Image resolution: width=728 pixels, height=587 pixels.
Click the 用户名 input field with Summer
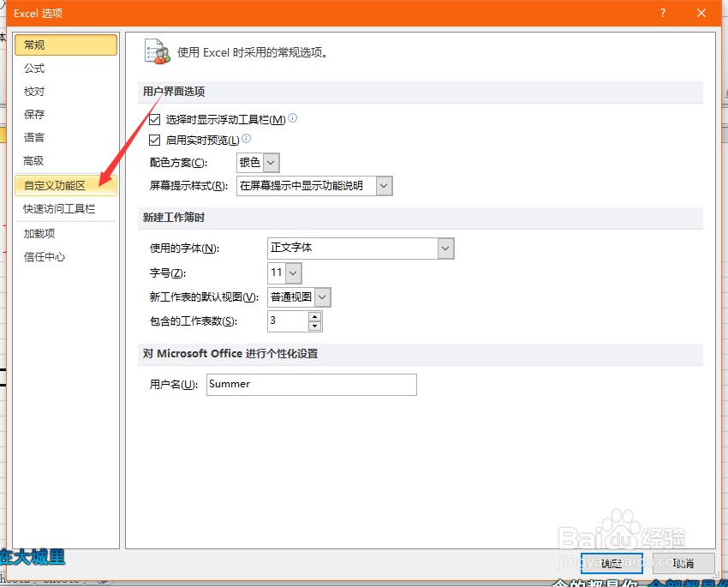click(x=312, y=385)
